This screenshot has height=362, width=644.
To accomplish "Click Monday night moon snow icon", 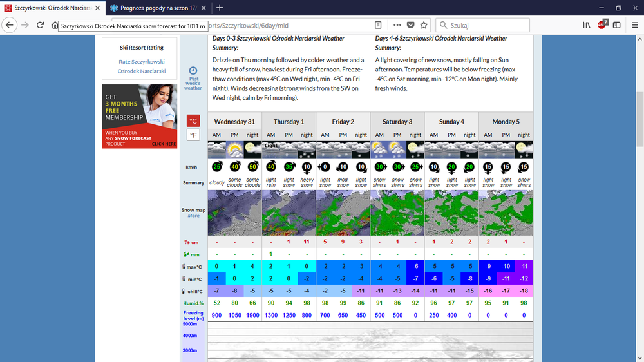I will (524, 150).
